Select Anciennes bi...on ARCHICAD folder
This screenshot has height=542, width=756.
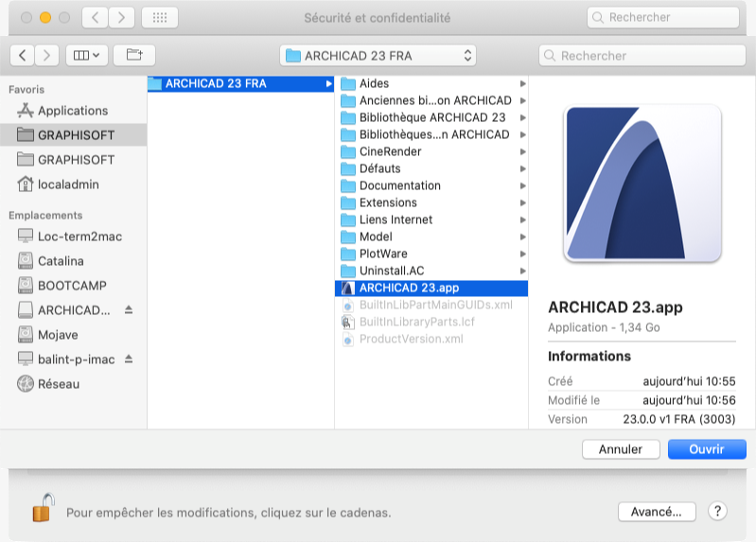point(431,100)
